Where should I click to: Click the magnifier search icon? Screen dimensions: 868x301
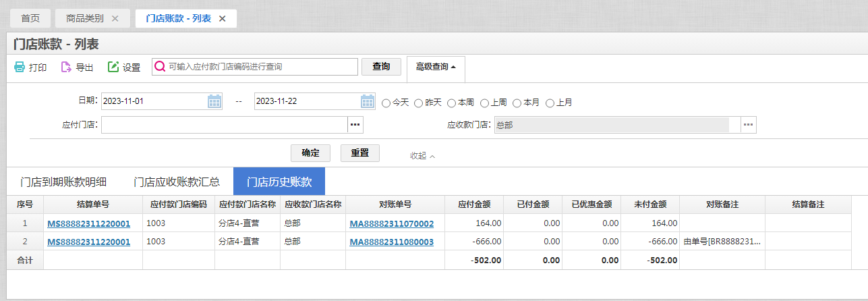[x=161, y=67]
